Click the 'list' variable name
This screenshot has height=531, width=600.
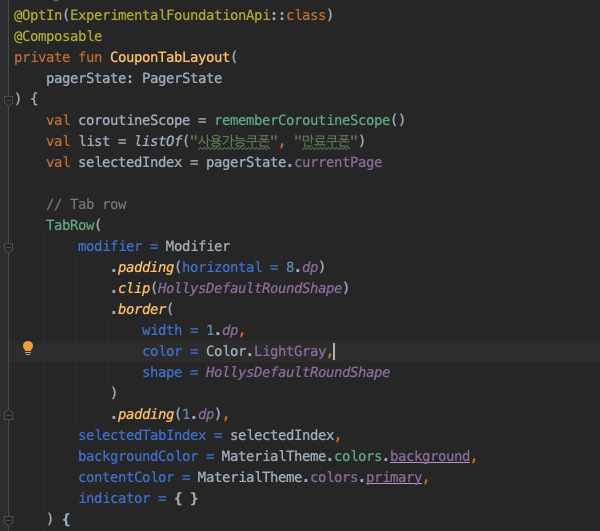(x=94, y=142)
